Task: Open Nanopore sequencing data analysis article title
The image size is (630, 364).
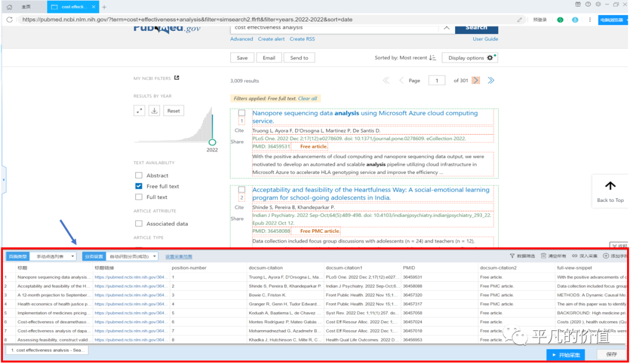Action: click(365, 117)
